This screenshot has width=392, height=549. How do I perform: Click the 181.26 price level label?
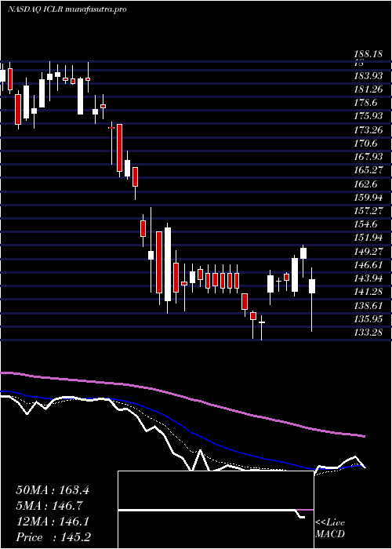368,89
